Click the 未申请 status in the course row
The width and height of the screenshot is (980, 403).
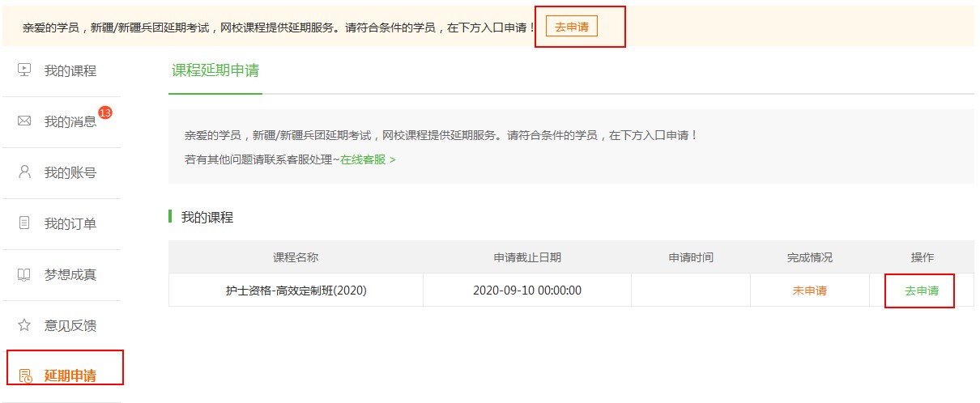pos(809,291)
